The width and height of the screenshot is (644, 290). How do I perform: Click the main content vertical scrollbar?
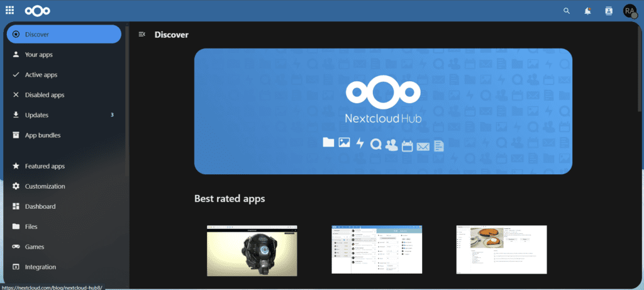point(639,68)
